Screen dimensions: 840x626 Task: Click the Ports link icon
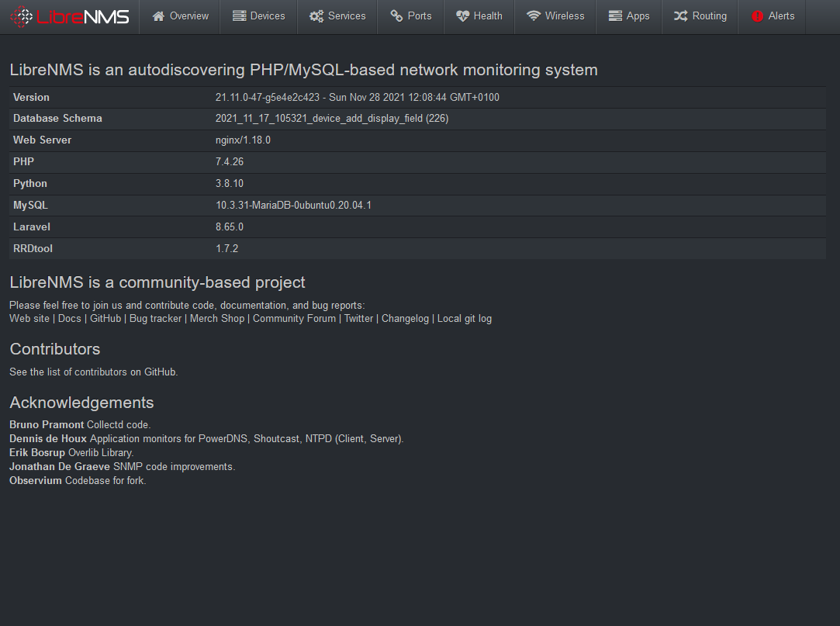tap(396, 16)
